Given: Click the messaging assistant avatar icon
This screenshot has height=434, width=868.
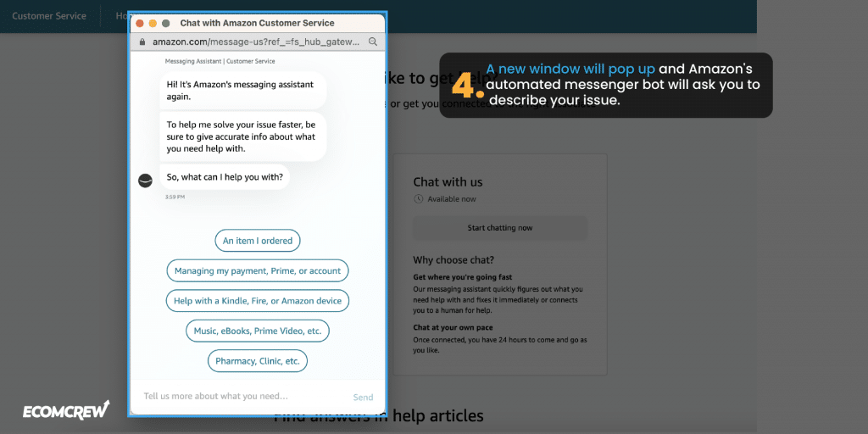Looking at the screenshot, I should (x=145, y=181).
